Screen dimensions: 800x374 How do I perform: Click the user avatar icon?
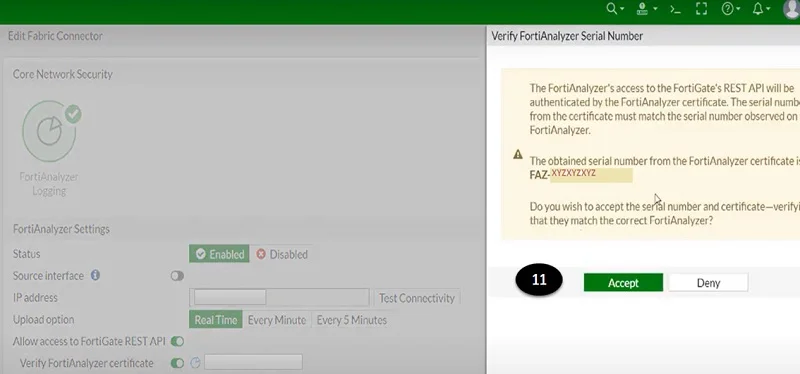(x=792, y=9)
